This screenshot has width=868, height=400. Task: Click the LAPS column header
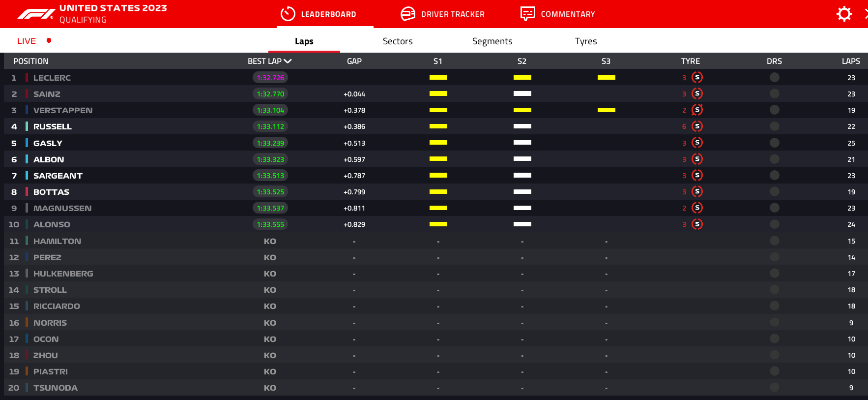[x=851, y=61]
